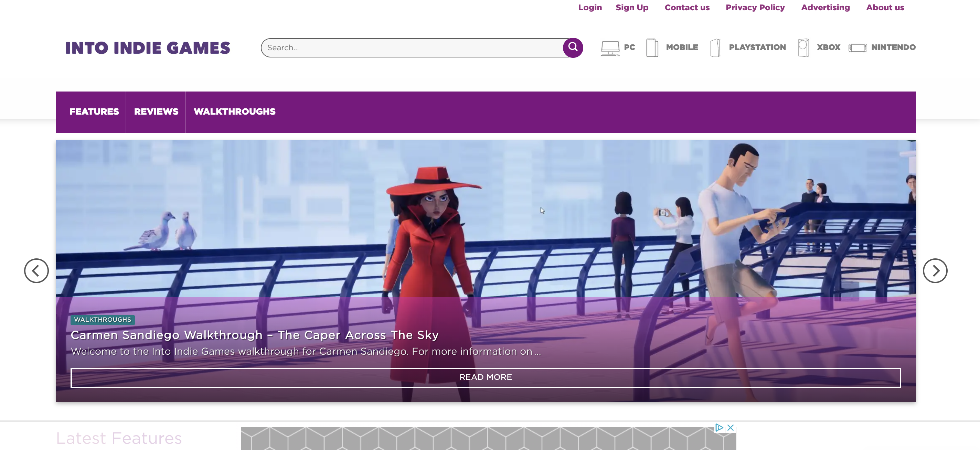Click the Latest Features heading
The width and height of the screenshot is (980, 450).
click(x=119, y=438)
